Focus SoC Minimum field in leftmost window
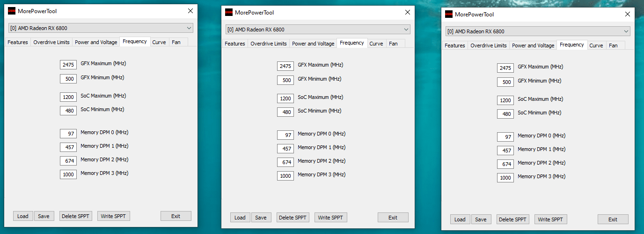644x234 pixels. (x=68, y=110)
